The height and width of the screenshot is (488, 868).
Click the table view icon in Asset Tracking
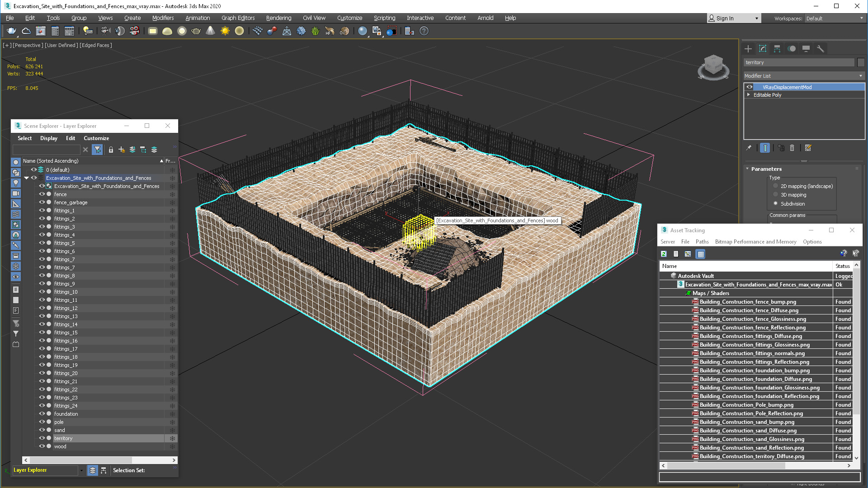(701, 254)
